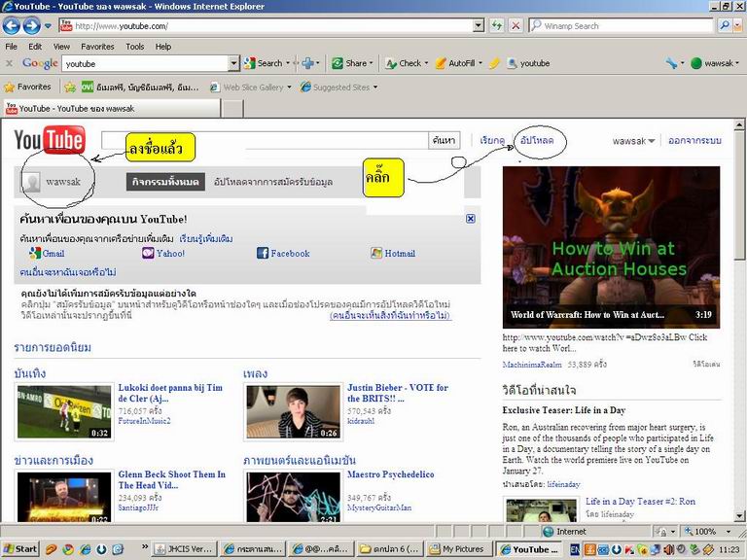
Task: Open the zoom level 100% dropdown
Action: coord(729,532)
